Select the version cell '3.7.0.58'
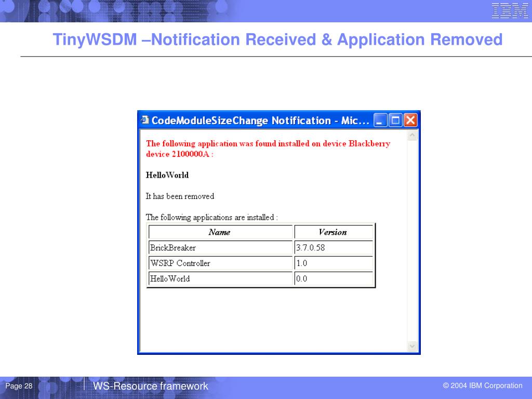Screen dimensions: 532x399 [334, 248]
